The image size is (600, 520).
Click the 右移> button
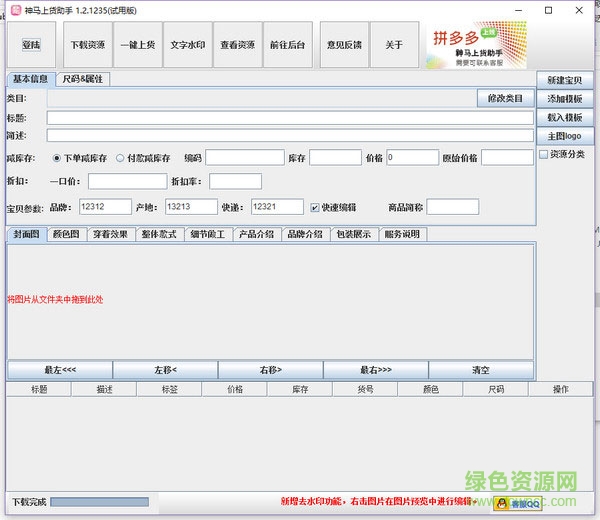[x=271, y=370]
